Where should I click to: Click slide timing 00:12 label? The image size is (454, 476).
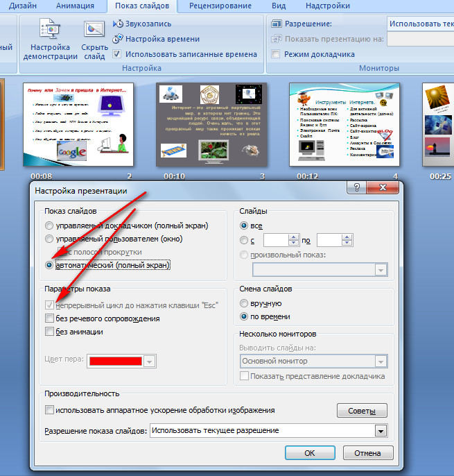pyautogui.click(x=308, y=176)
